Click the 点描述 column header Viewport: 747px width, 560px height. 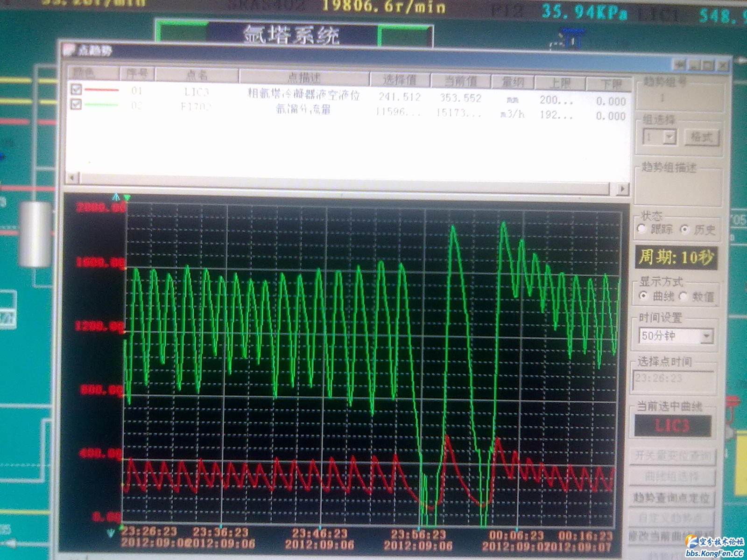[304, 77]
